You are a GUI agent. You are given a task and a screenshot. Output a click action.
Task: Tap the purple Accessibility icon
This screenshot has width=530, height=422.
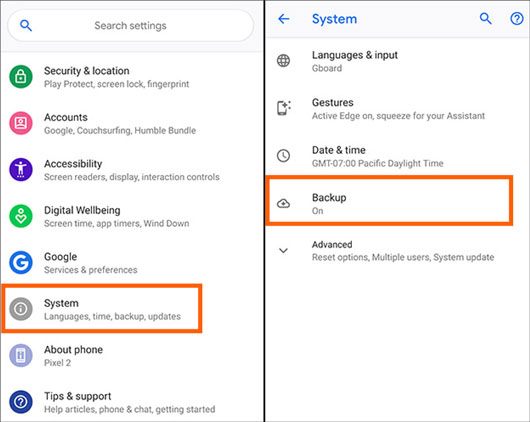click(21, 169)
